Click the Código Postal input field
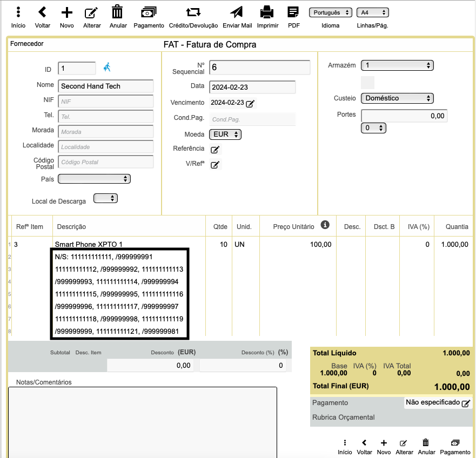 coord(106,162)
